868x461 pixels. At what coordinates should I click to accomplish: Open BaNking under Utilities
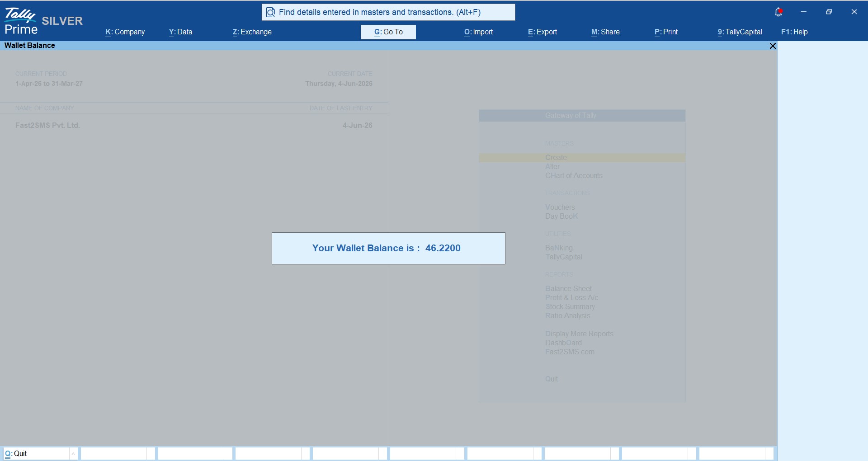point(559,248)
